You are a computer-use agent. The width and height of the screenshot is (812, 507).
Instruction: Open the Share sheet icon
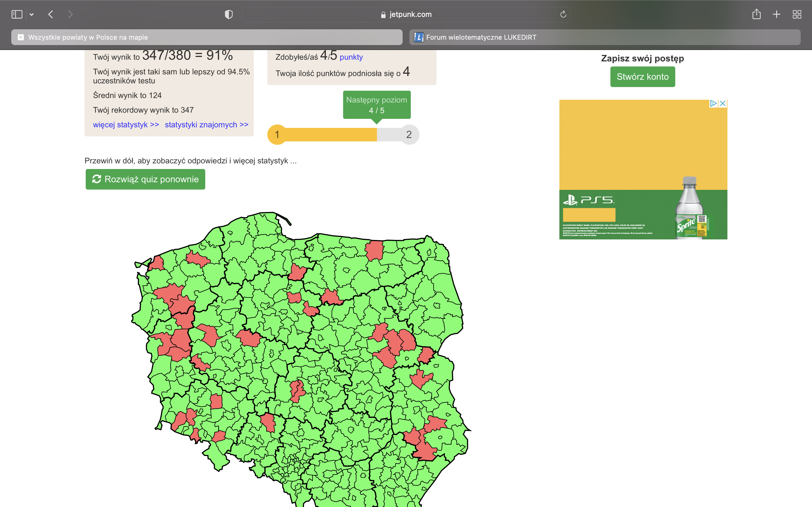coord(756,14)
